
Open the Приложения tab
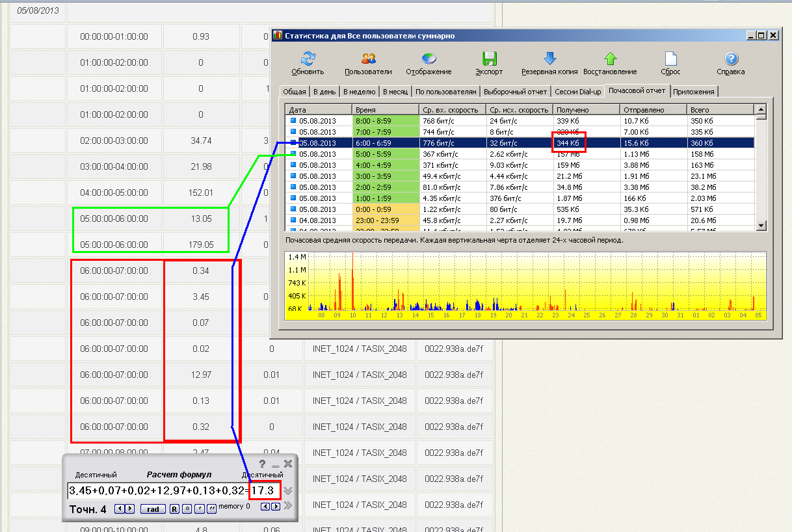[694, 92]
